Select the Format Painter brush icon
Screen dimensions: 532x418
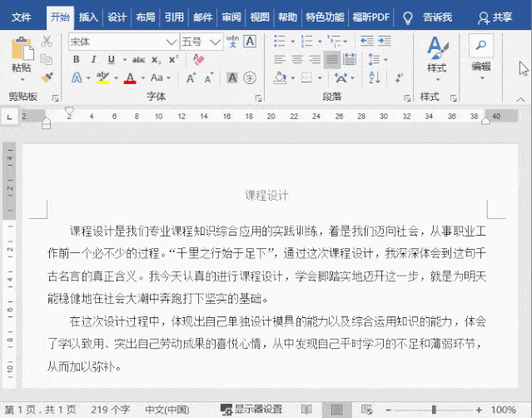point(47,77)
